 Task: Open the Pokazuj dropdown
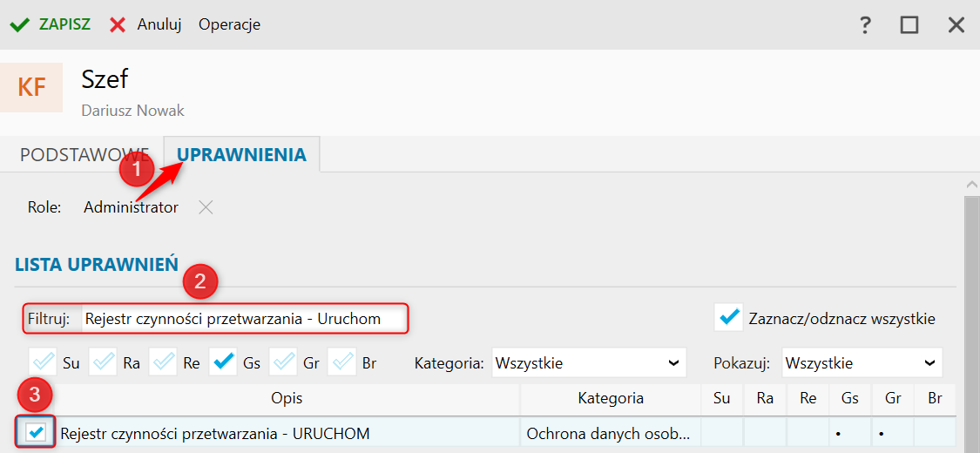862,363
